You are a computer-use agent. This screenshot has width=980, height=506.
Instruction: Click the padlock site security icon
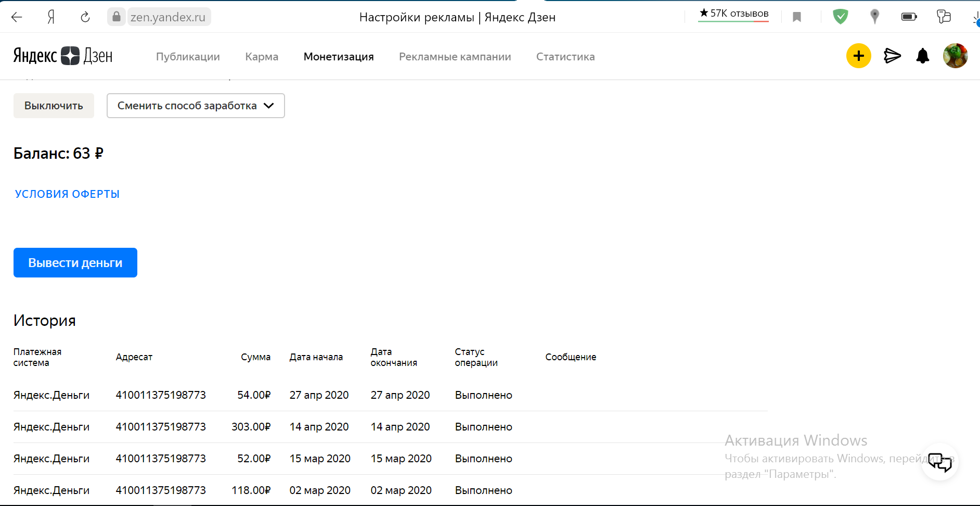click(x=117, y=17)
